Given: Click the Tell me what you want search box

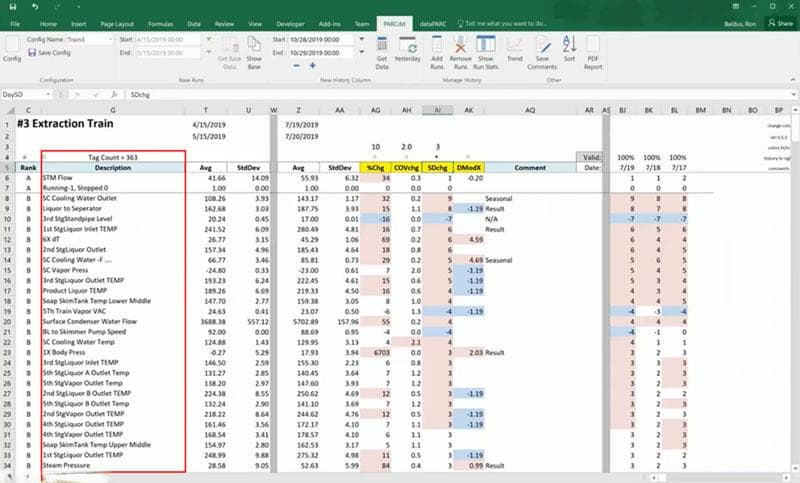Looking at the screenshot, I should (x=503, y=24).
